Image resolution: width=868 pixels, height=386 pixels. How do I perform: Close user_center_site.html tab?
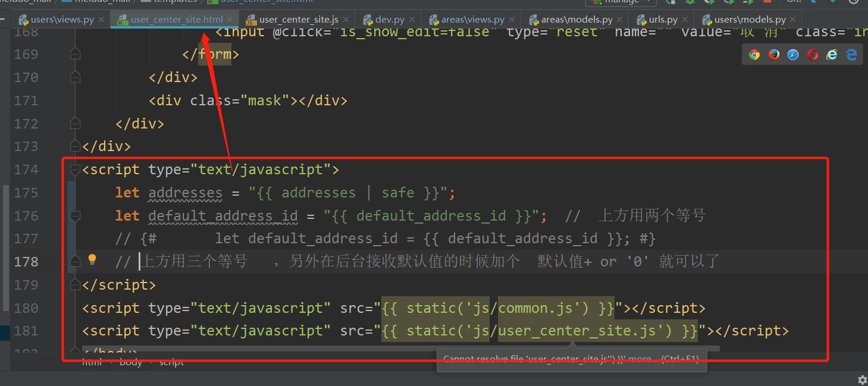pyautogui.click(x=230, y=20)
